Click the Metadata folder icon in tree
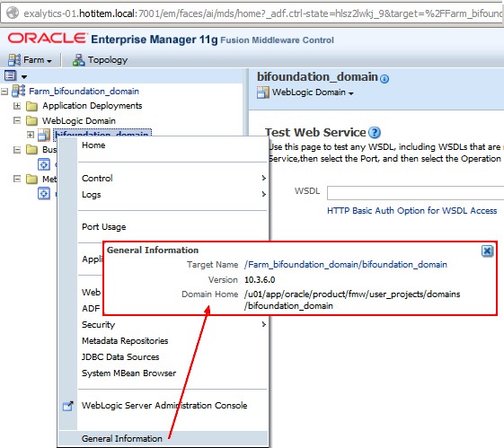This screenshot has width=504, height=448. [31, 179]
